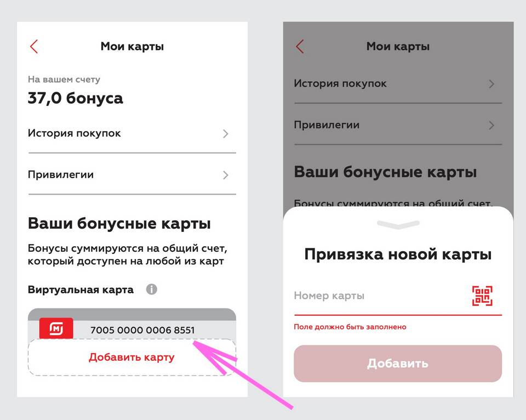Select История покупок row on dimmed screen
Image resolution: width=526 pixels, height=420 pixels.
pyautogui.click(x=398, y=83)
